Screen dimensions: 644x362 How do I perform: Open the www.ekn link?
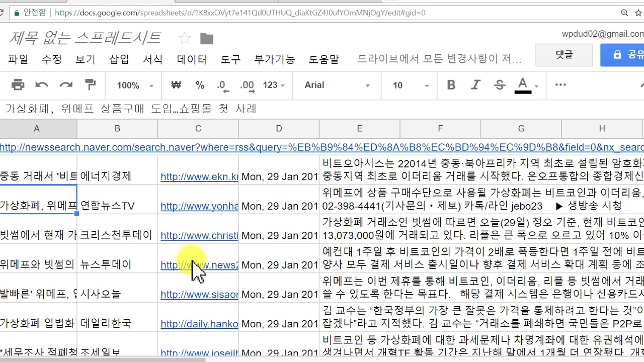click(199, 176)
